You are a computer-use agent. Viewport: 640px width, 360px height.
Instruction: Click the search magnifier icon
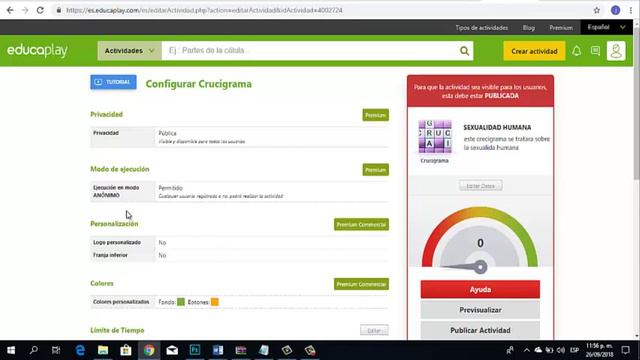click(464, 51)
